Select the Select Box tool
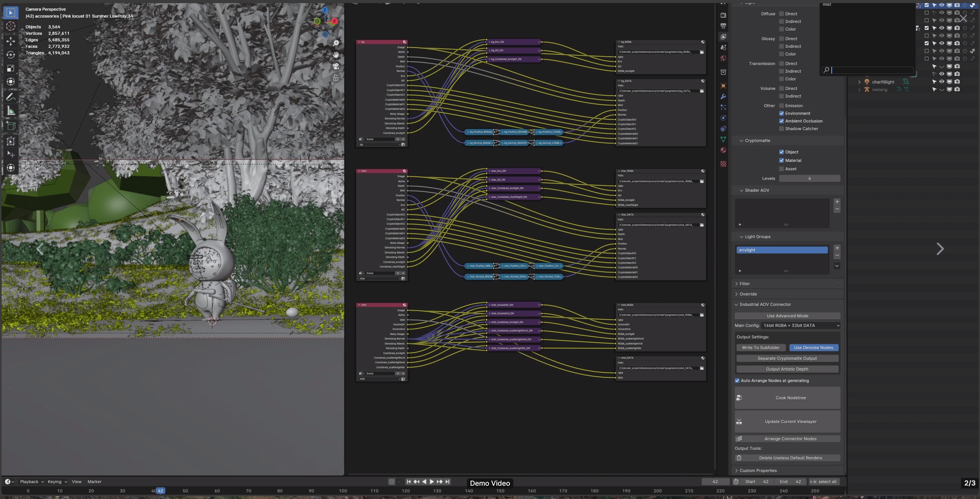The image size is (980, 499). tap(11, 13)
